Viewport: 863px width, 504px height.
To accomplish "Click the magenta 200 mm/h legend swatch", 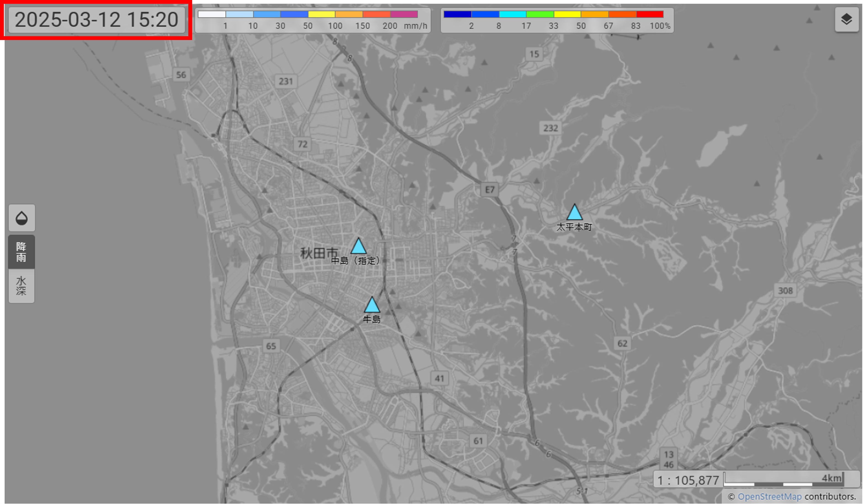I will (x=404, y=14).
